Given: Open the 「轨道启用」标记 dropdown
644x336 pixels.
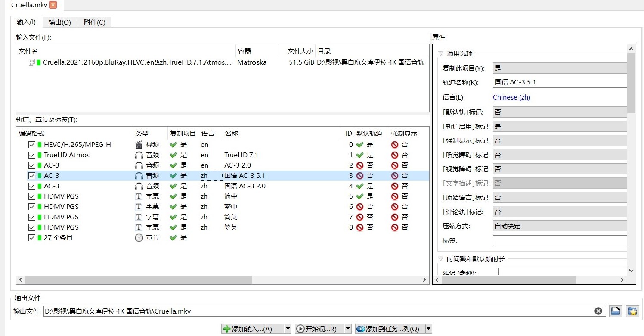Looking at the screenshot, I should tap(560, 126).
